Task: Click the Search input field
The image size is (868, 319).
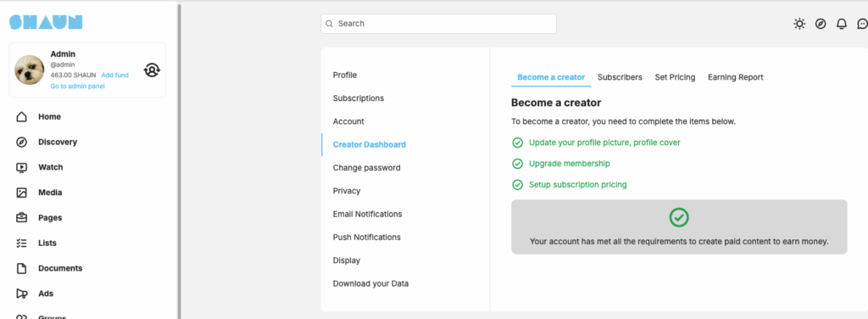Action: coord(438,24)
